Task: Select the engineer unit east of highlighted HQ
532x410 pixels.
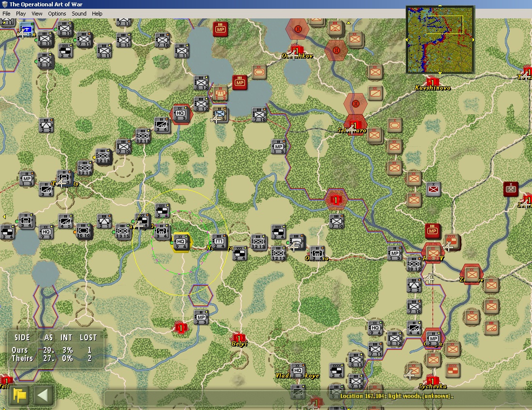Action: 219,242
